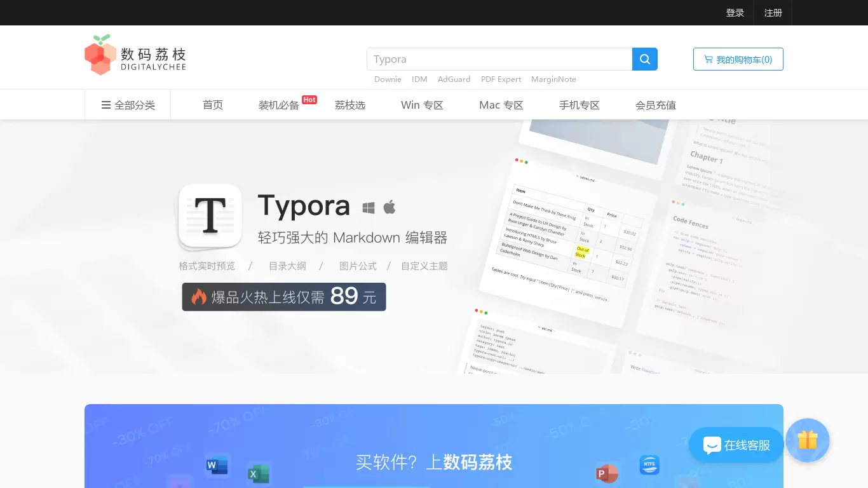Open Win 专区 section

[422, 105]
